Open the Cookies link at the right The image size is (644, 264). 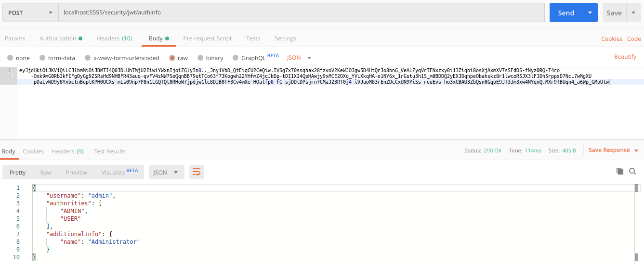(x=611, y=39)
